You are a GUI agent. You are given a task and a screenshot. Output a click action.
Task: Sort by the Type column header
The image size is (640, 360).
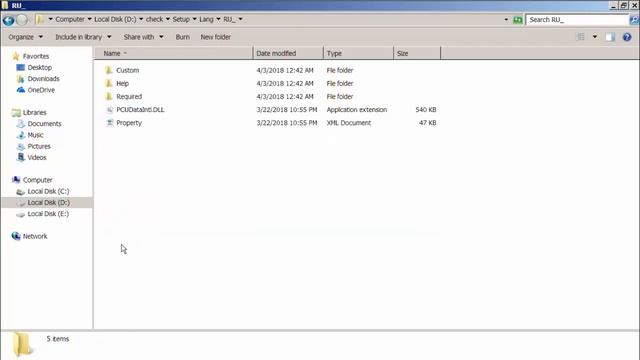tap(358, 53)
